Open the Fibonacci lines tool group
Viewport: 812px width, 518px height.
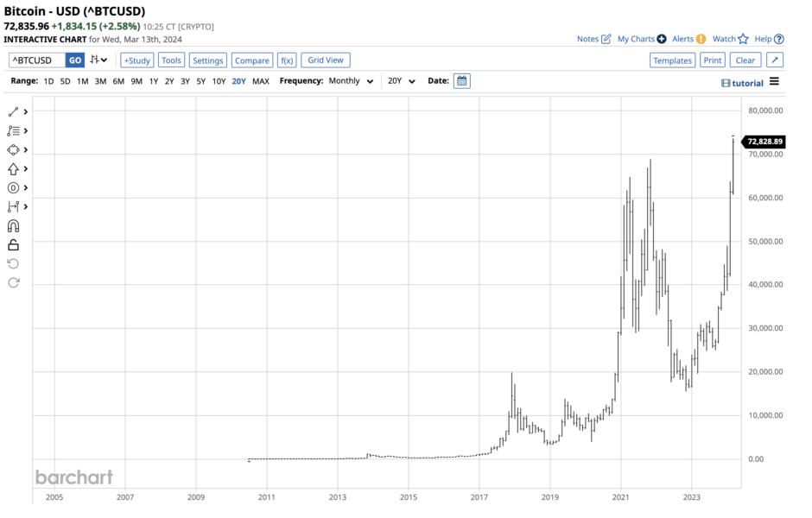[x=13, y=131]
